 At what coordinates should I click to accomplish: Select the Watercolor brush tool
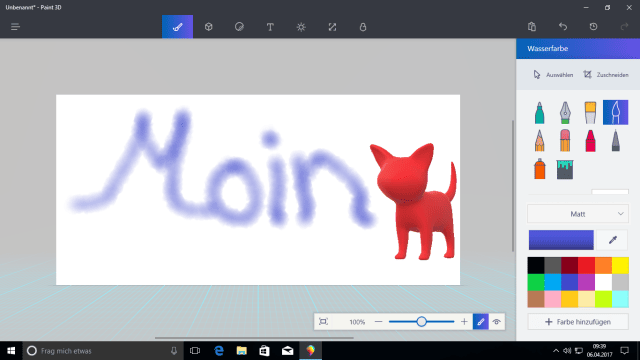(616, 112)
